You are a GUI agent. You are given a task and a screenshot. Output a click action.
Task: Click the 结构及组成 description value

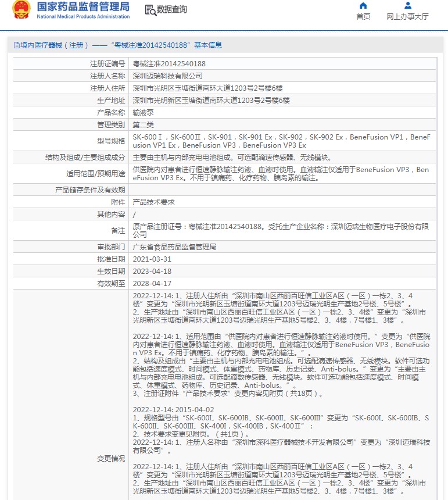point(233,158)
